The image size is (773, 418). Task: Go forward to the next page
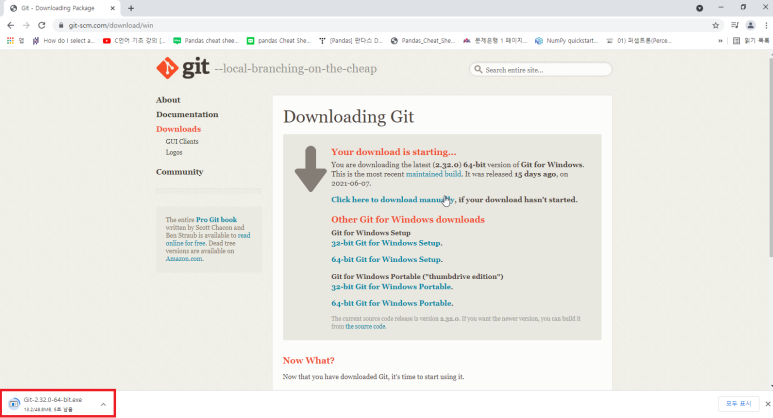26,25
